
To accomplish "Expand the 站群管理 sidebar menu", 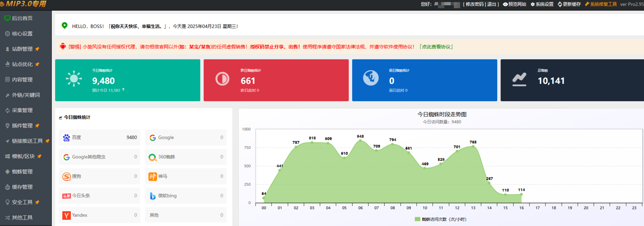I will pyautogui.click(x=22, y=49).
